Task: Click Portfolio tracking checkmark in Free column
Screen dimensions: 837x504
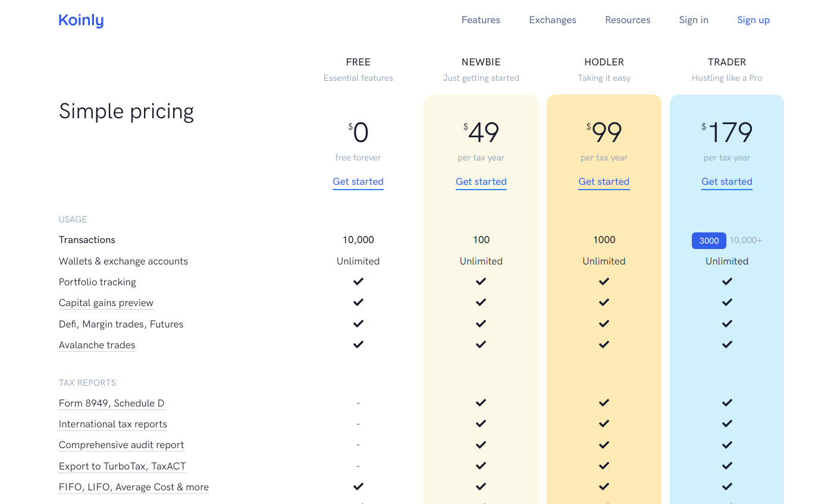Action: point(358,282)
